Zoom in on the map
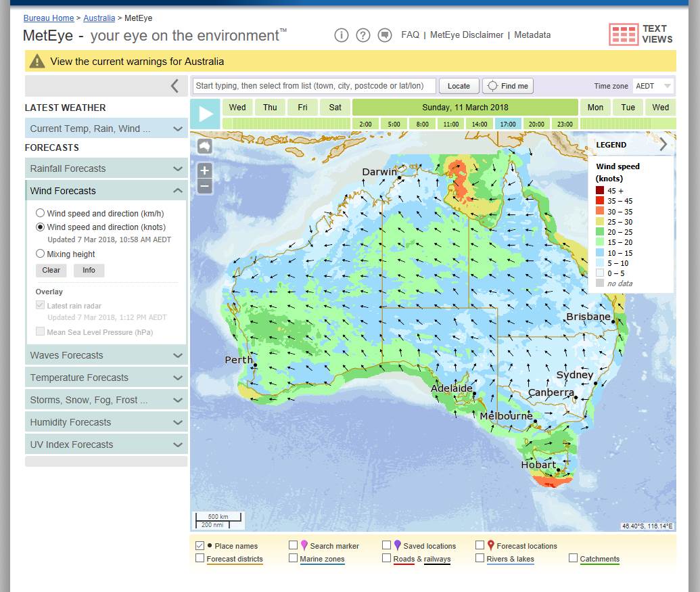Screen dimensions: 700x592 205,170
